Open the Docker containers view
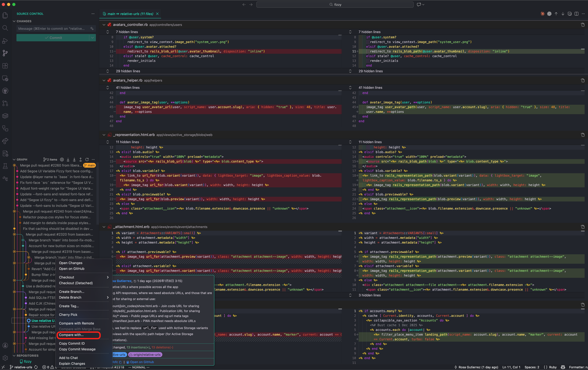Image resolution: width=588 pixels, height=370 pixels. 5,116
